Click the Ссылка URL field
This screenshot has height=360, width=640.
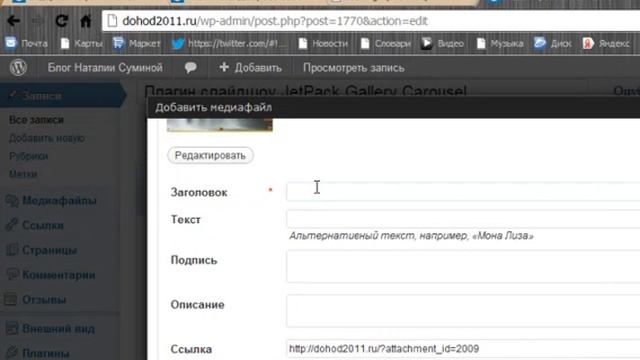click(x=463, y=349)
